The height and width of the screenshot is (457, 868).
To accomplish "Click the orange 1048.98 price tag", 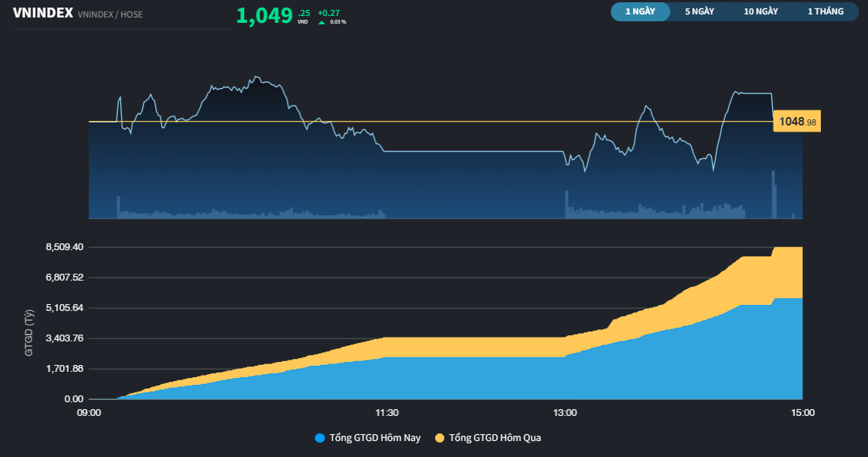I will tap(795, 120).
